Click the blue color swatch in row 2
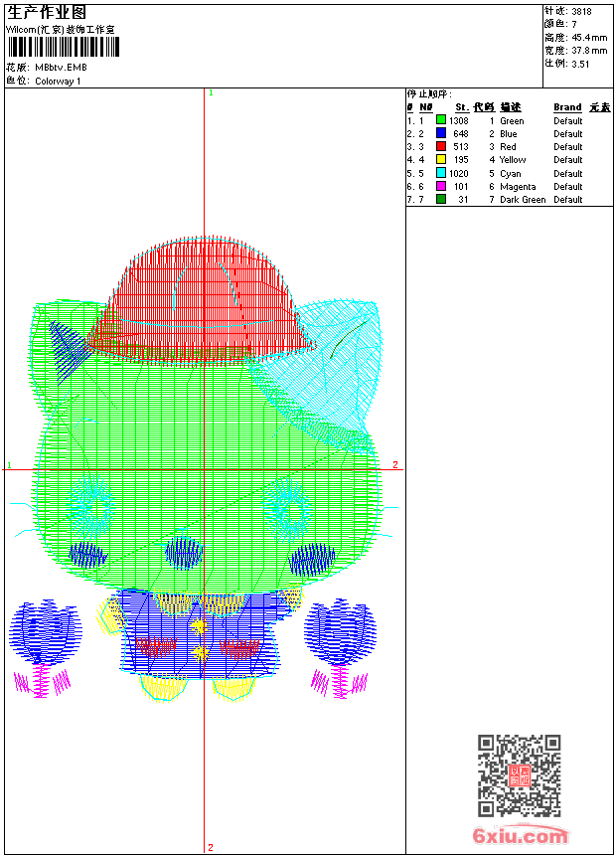The image size is (616, 855). tap(441, 133)
